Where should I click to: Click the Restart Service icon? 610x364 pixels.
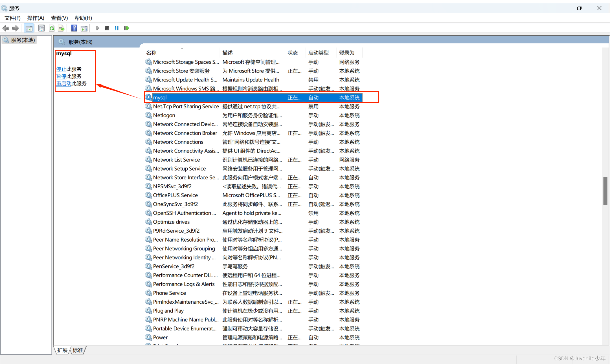click(x=126, y=28)
